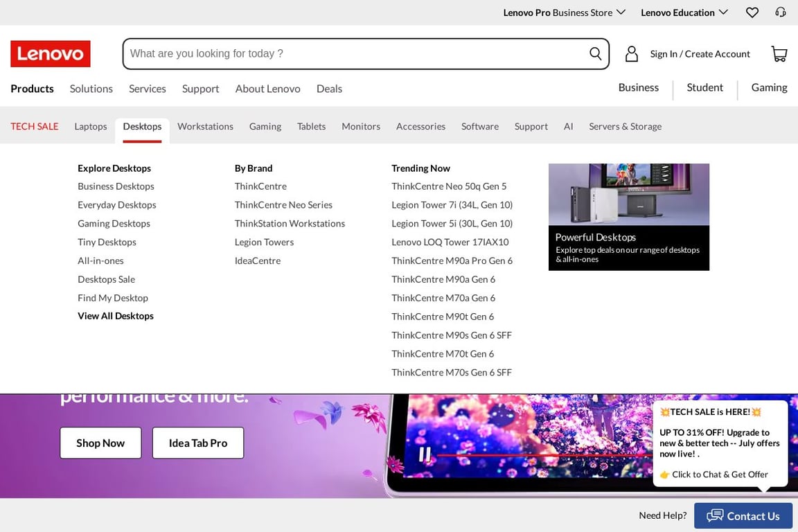Screen dimensions: 798x532
Task: Go to the Student section
Action: pyautogui.click(x=705, y=87)
